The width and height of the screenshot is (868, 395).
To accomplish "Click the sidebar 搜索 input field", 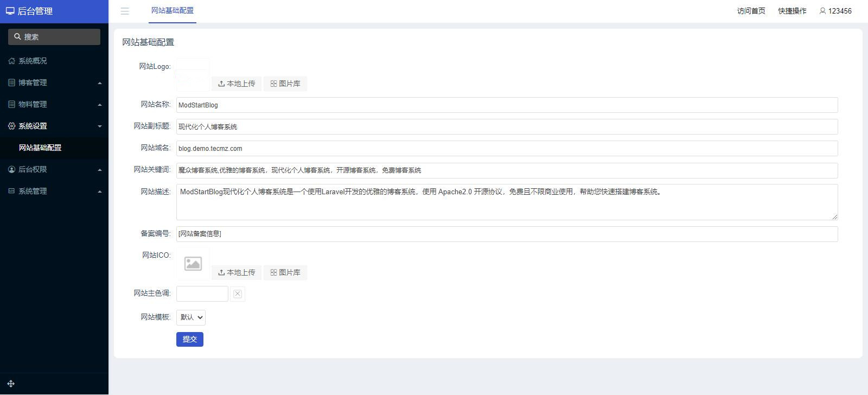I will pos(54,37).
